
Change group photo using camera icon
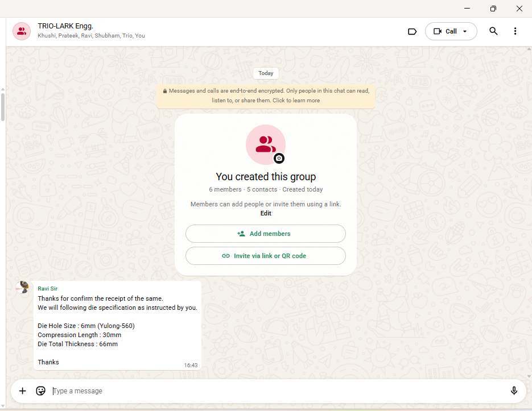coord(279,159)
